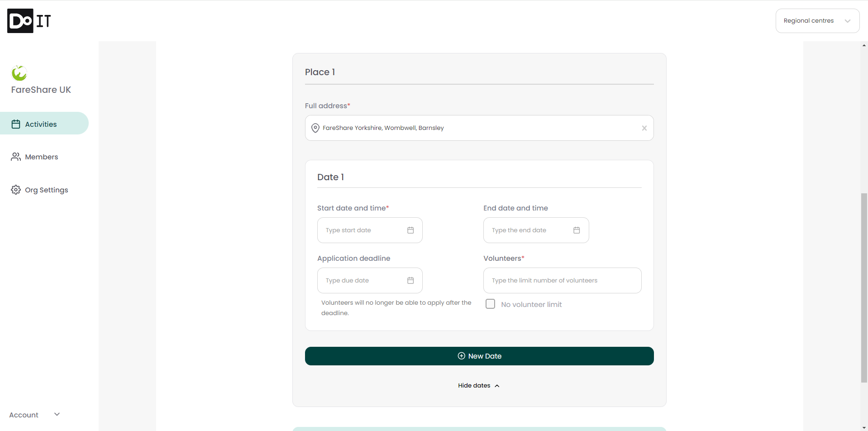Open calendar picker for start date
Screen dimensions: 868x431
[x=410, y=230]
